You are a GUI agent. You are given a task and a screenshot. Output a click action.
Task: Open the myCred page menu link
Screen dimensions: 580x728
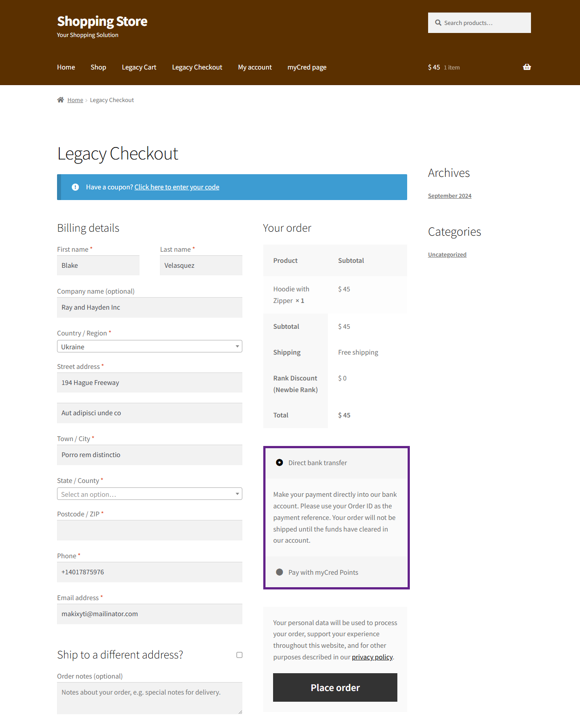[x=306, y=67]
